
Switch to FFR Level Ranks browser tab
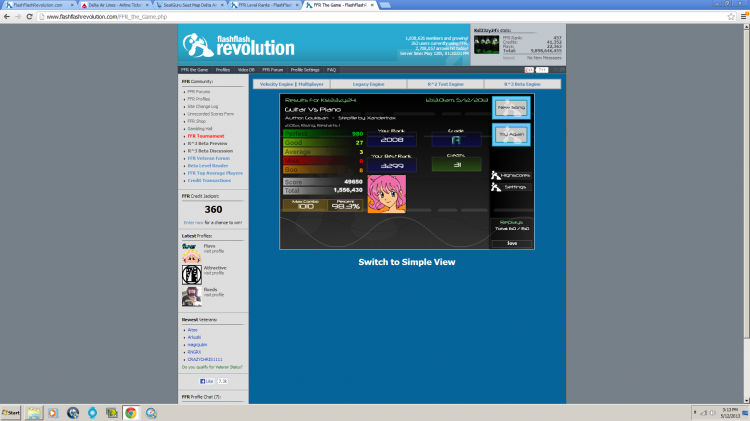265,5
